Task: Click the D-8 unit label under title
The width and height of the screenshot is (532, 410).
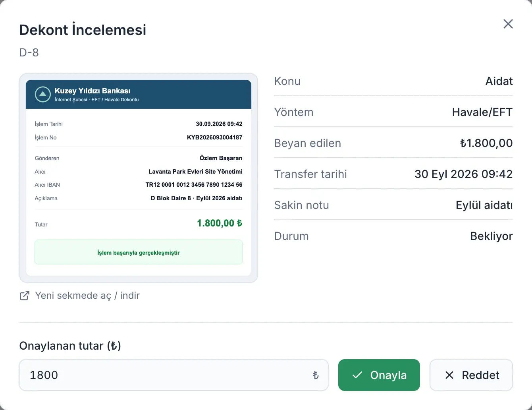Action: coord(29,52)
